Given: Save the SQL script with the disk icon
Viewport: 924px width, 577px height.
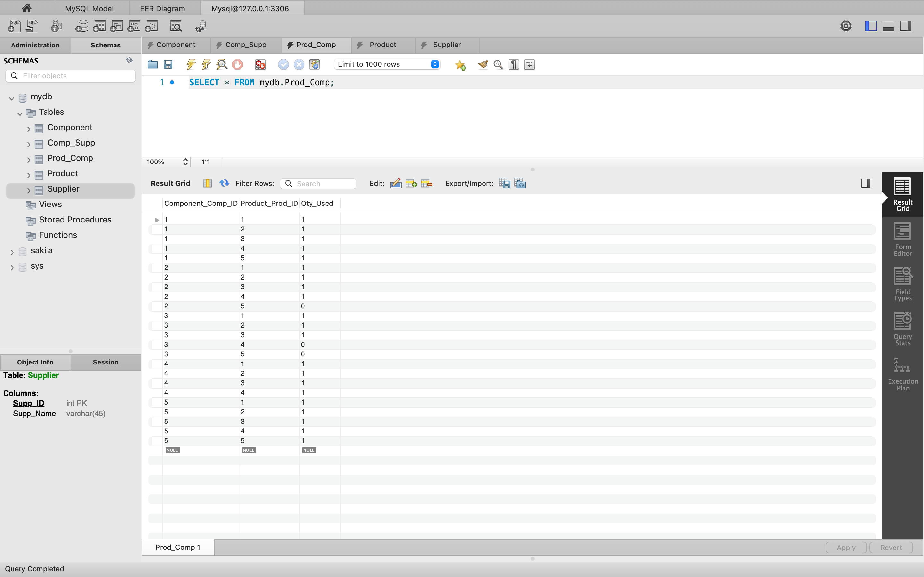Looking at the screenshot, I should click(168, 64).
